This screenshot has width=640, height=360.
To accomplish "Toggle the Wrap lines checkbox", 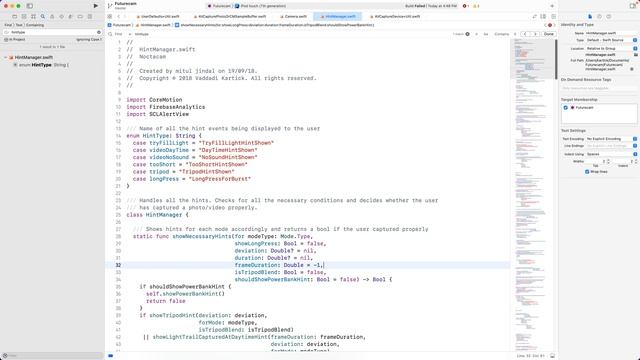I will pos(587,172).
